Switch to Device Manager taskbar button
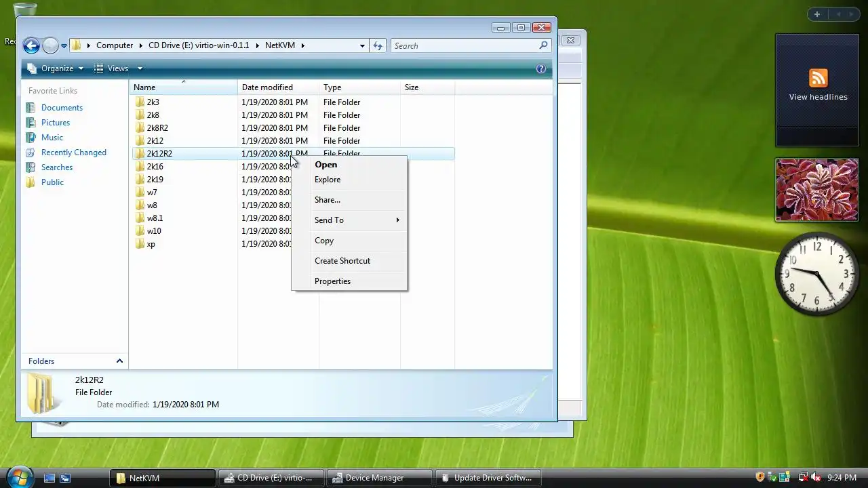The image size is (868, 488). pos(379,478)
